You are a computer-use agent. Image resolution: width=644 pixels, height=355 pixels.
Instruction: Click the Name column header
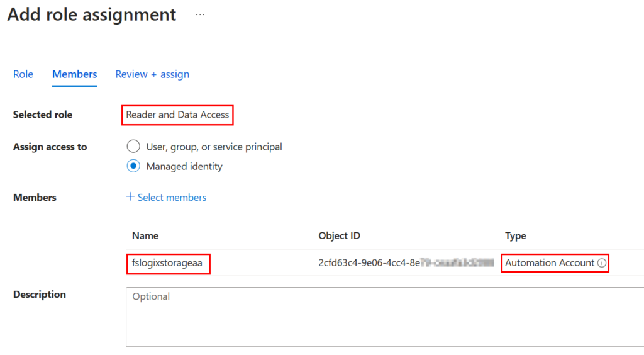tap(145, 235)
